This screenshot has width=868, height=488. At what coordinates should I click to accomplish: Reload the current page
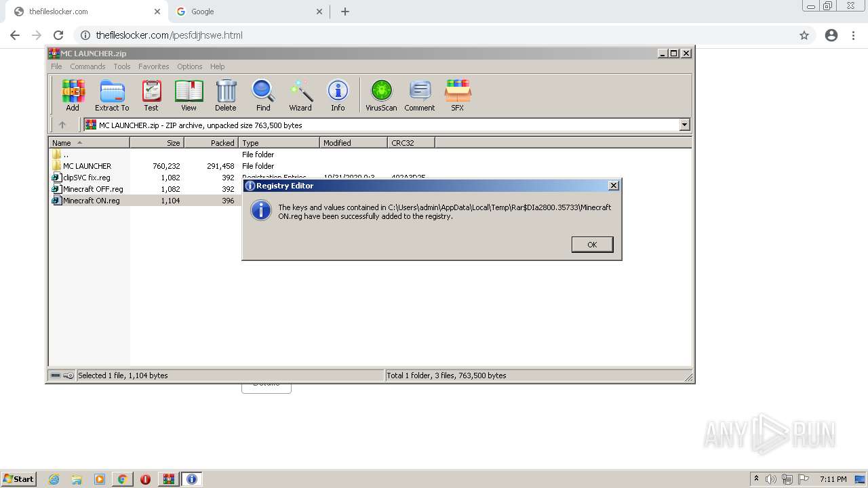[x=58, y=35]
